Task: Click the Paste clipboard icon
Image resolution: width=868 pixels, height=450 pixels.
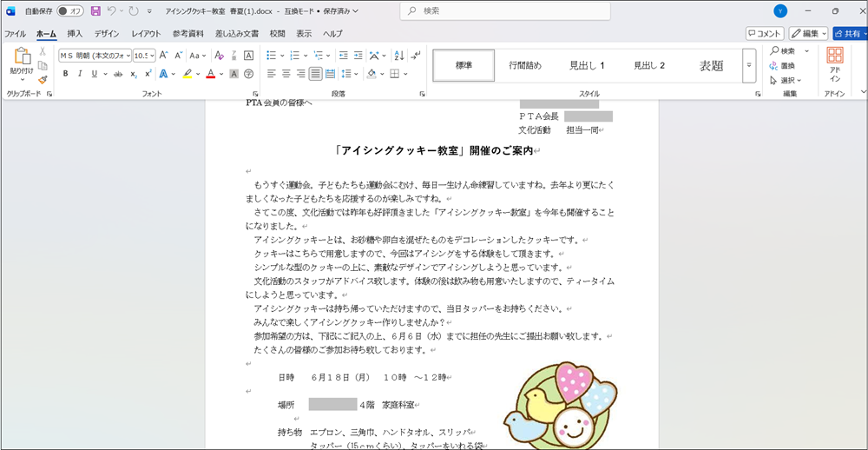Action: pyautogui.click(x=22, y=56)
